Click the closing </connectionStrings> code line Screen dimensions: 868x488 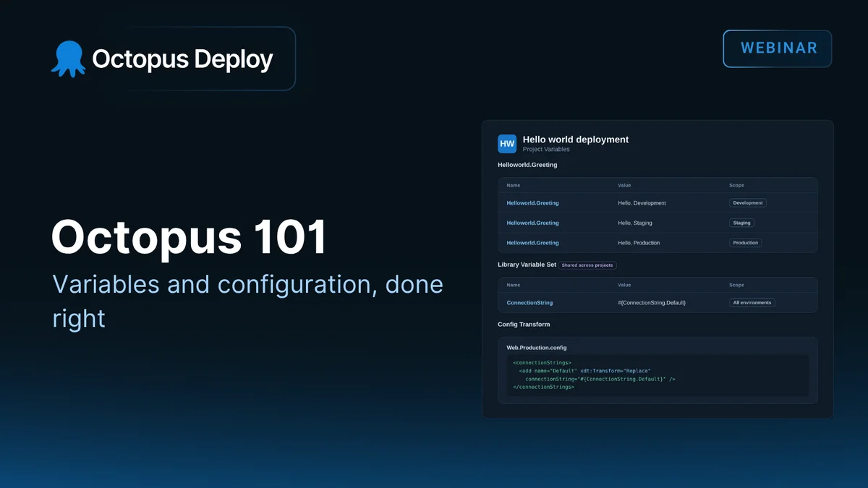pyautogui.click(x=543, y=387)
